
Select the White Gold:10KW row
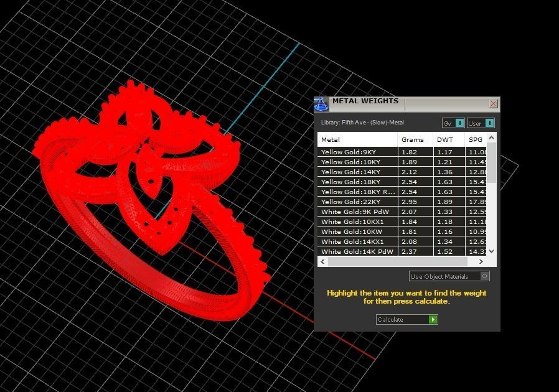coord(402,231)
